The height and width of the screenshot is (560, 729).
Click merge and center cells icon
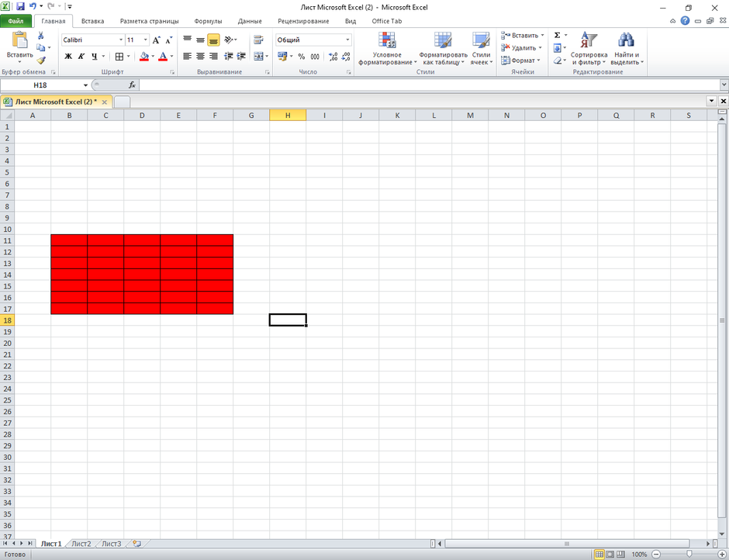[x=258, y=57]
